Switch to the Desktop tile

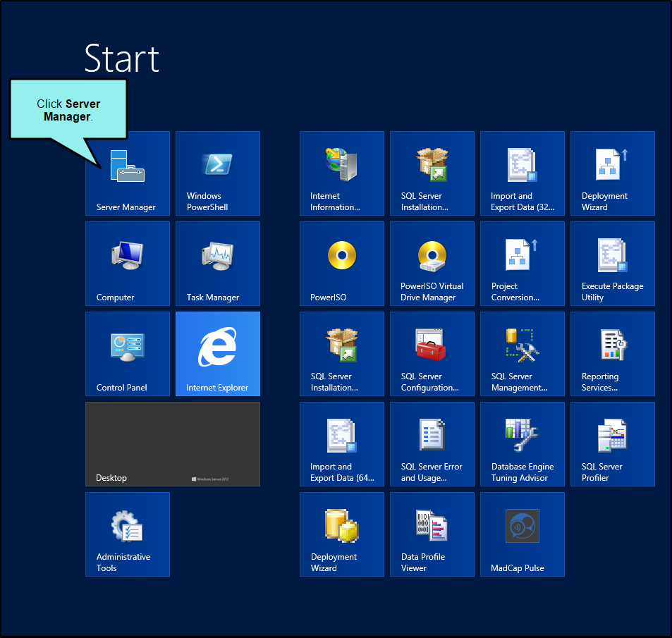coord(173,444)
